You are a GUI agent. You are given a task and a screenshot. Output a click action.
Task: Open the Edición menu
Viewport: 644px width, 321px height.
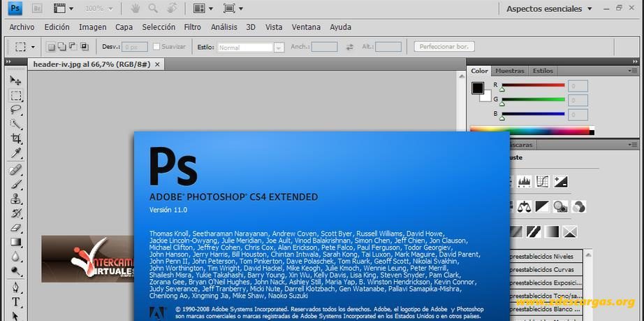pyautogui.click(x=57, y=27)
